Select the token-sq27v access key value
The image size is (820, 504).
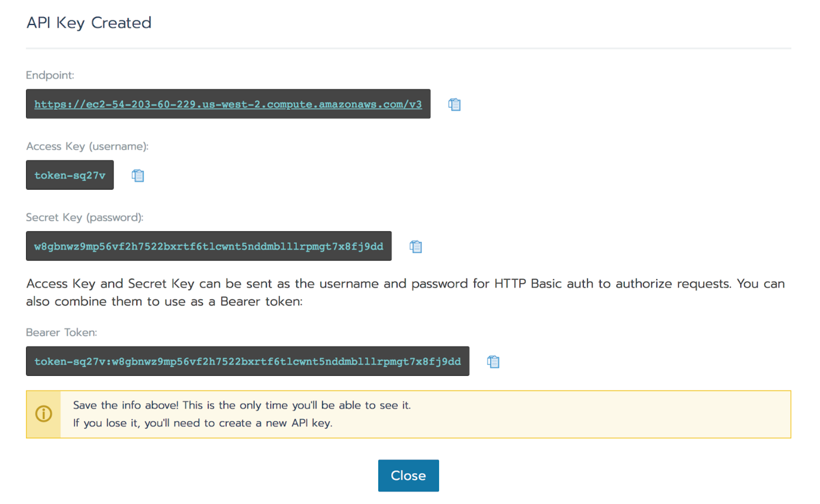(70, 175)
